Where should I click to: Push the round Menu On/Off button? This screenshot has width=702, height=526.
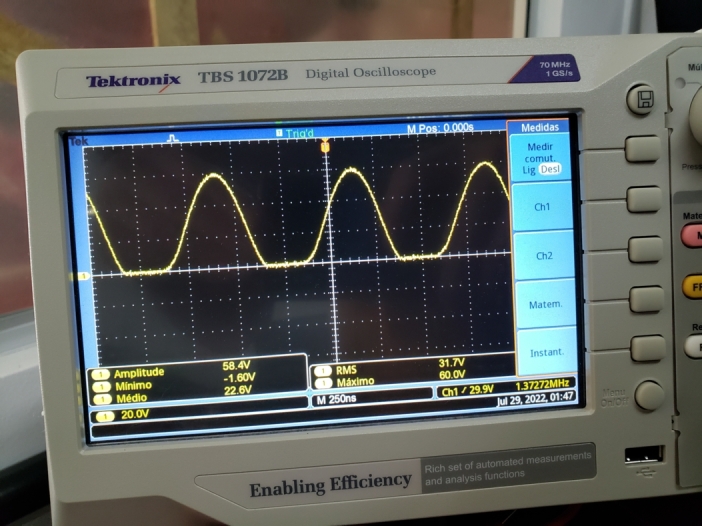(650, 396)
